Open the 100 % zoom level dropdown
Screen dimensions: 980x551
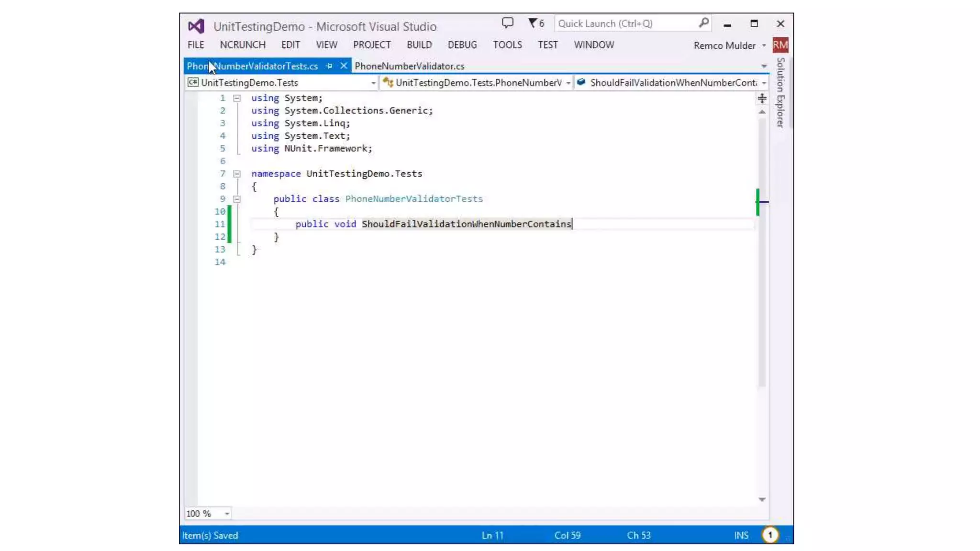(227, 514)
